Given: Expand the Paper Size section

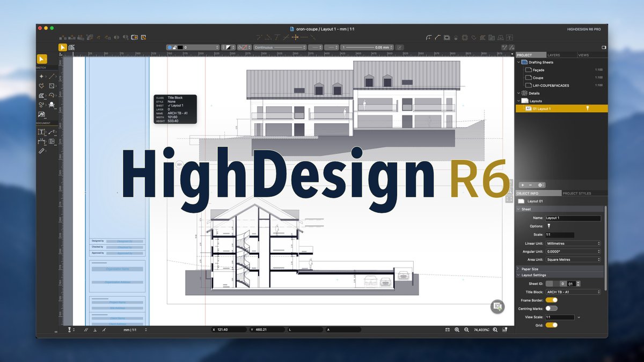Looking at the screenshot, I should coord(518,269).
